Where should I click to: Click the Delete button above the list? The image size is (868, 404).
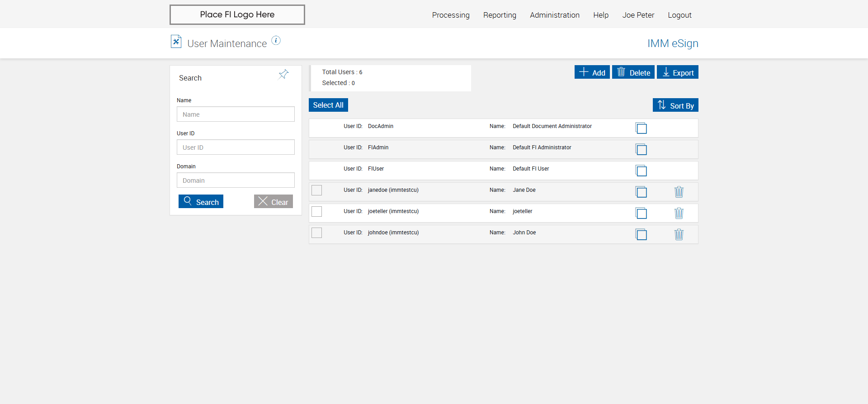pos(633,72)
